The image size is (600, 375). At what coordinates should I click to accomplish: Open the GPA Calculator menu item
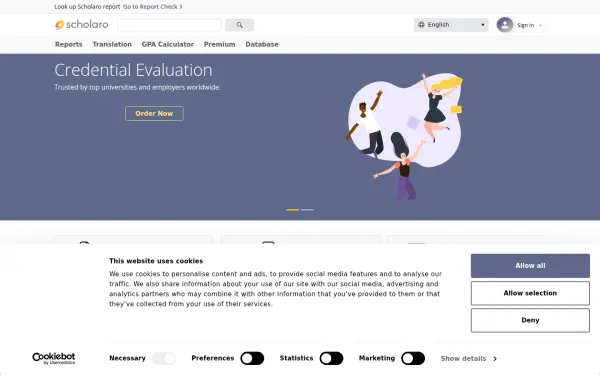click(x=168, y=44)
